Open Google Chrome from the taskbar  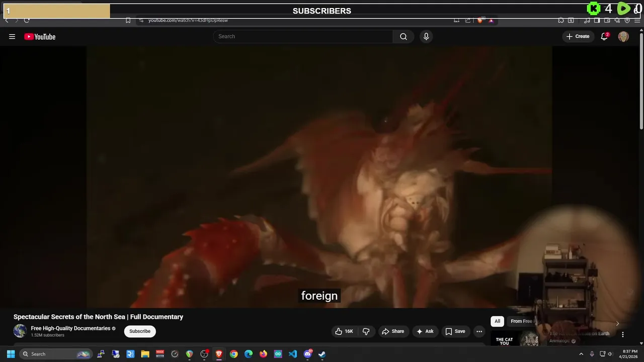click(x=234, y=354)
